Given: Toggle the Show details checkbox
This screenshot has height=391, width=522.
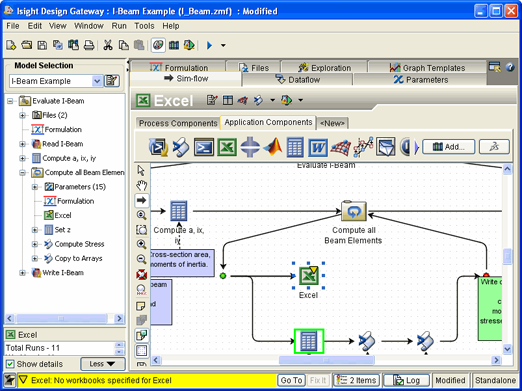Looking at the screenshot, I should tap(10, 364).
